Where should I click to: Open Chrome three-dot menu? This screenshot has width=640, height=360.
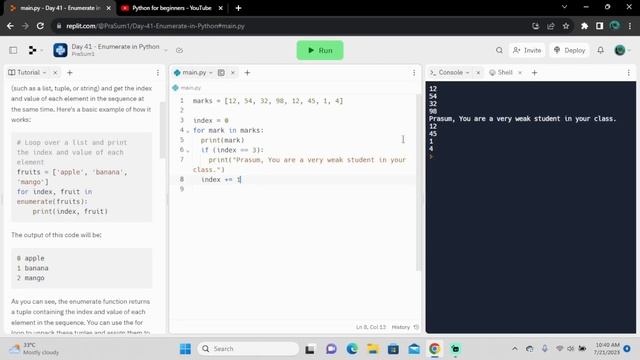point(630,26)
